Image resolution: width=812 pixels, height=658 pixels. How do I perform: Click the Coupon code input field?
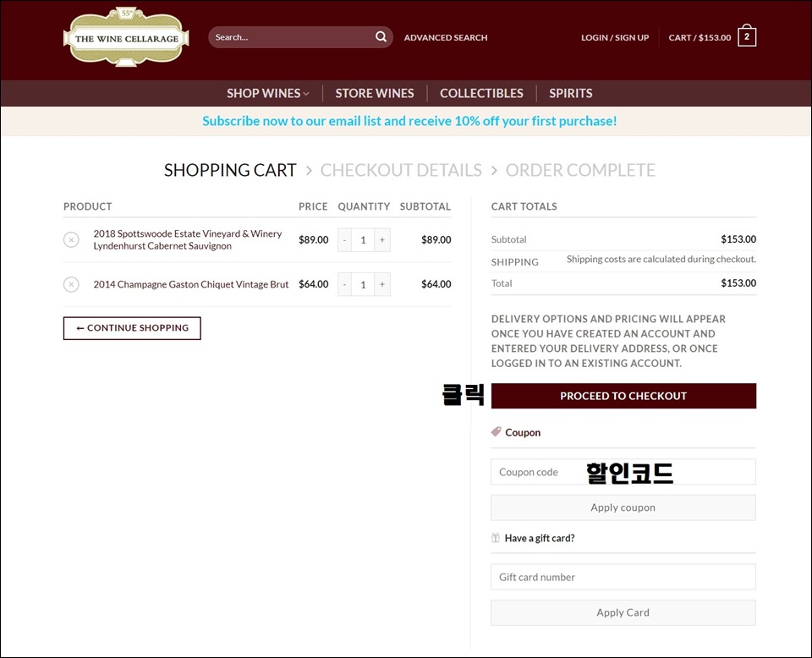pos(623,472)
